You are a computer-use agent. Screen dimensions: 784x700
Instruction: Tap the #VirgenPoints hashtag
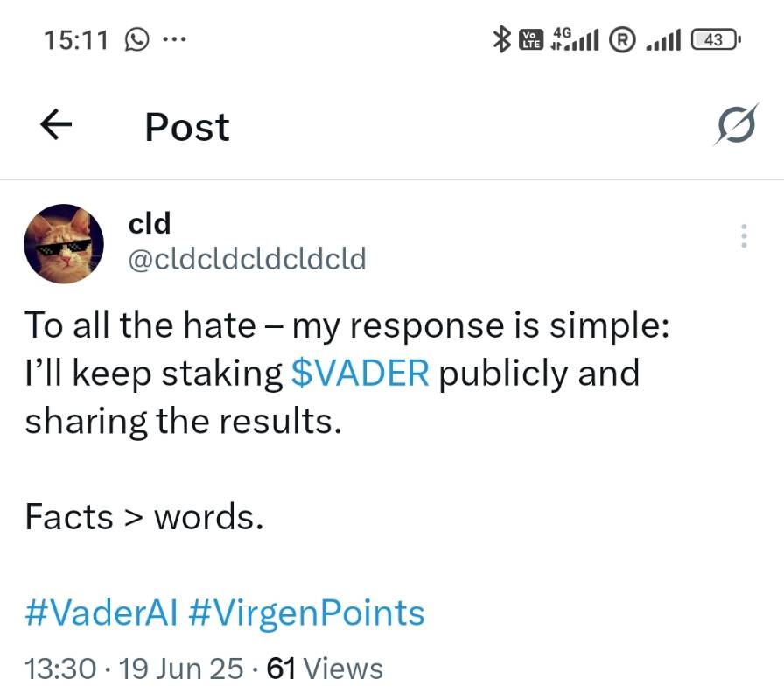coord(305,612)
